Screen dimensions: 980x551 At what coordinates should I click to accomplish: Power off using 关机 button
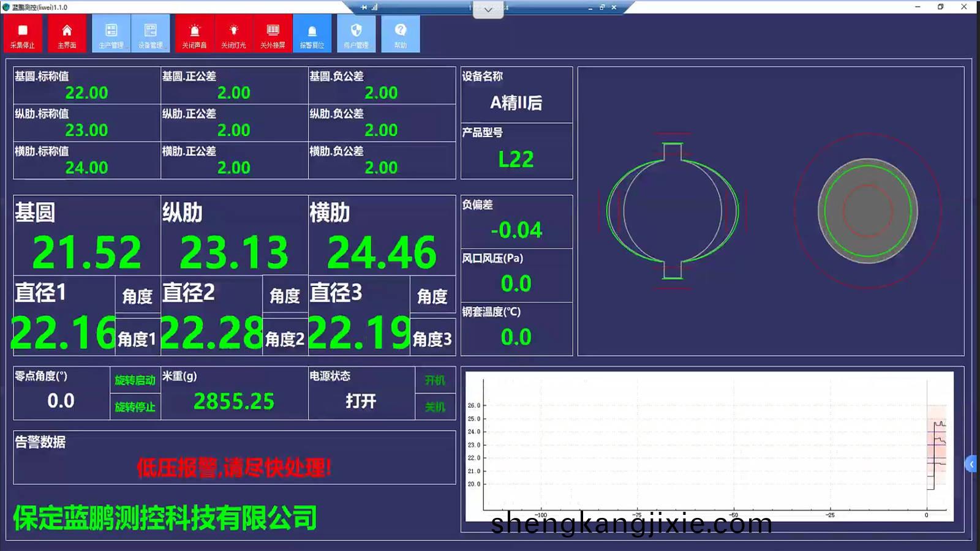(435, 407)
